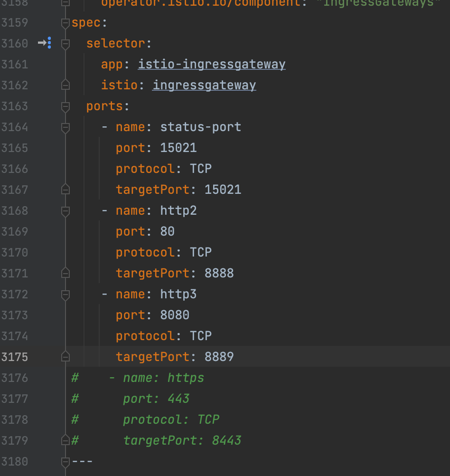Click fold marker beside commented targetPort 8443
The image size is (450, 476).
(x=66, y=440)
